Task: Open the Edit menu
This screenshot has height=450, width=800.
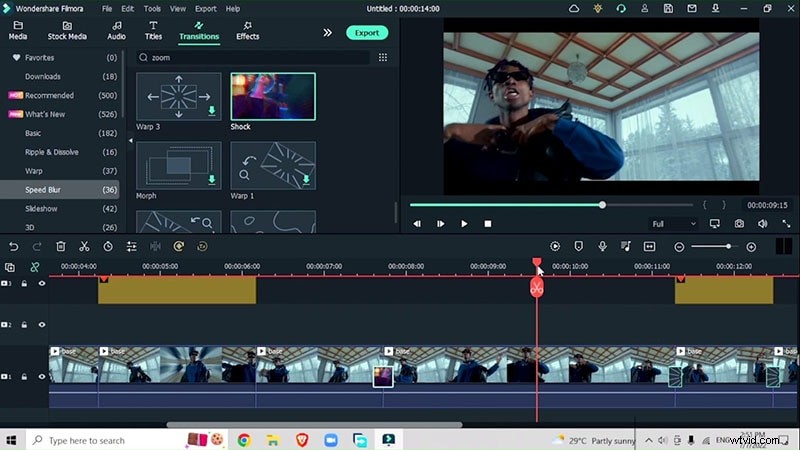Action: coord(128,9)
